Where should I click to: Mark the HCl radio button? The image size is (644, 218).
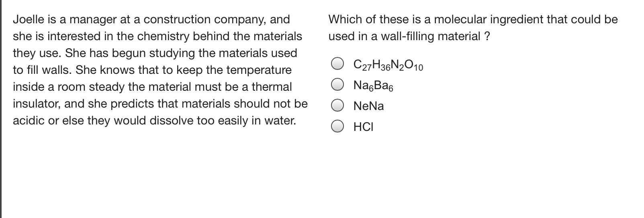click(337, 126)
